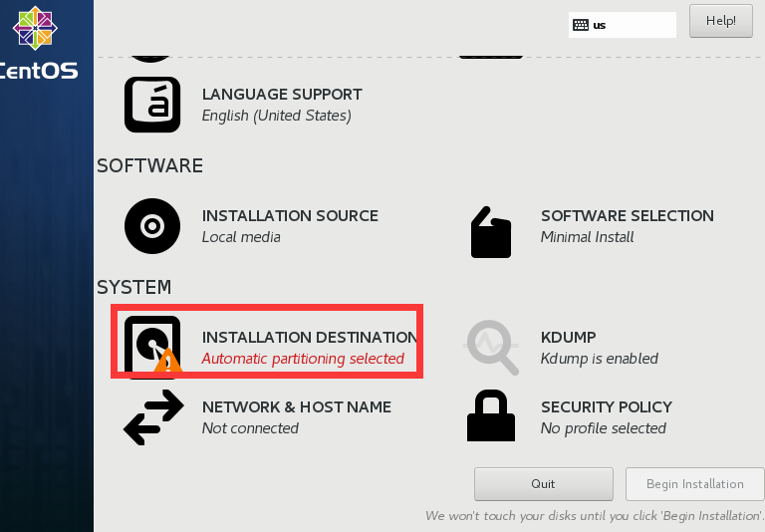Click the Begin Installation button
765x532 pixels.
click(x=694, y=484)
